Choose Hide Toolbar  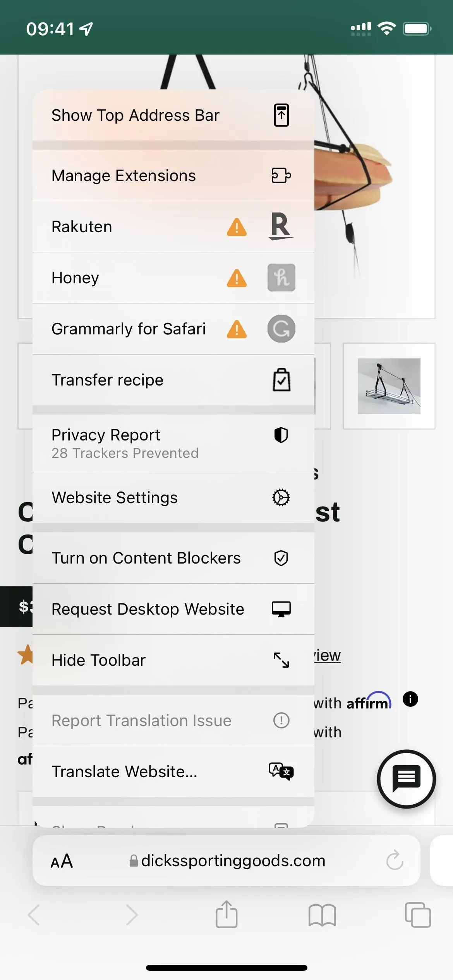[x=173, y=660]
